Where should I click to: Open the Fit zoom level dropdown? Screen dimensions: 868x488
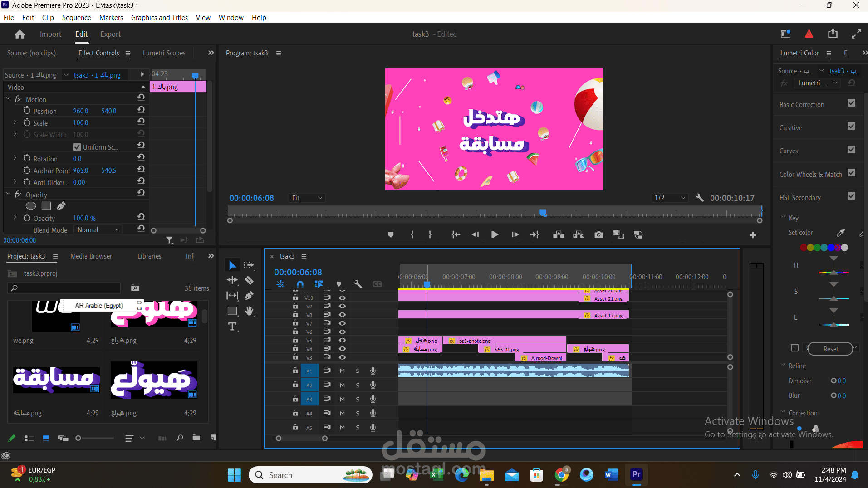click(x=307, y=198)
